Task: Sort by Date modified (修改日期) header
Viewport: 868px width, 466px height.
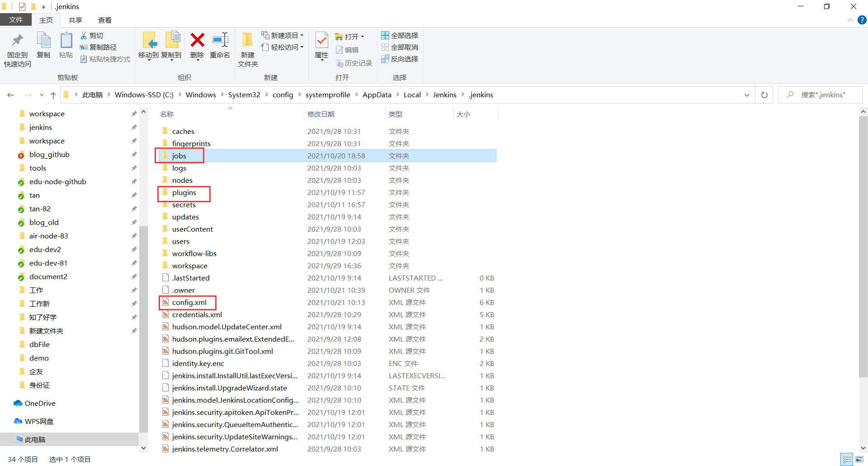Action: pos(344,114)
